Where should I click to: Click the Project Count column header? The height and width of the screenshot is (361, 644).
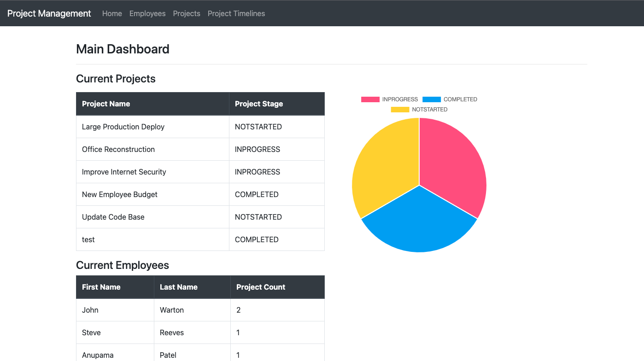(x=260, y=287)
